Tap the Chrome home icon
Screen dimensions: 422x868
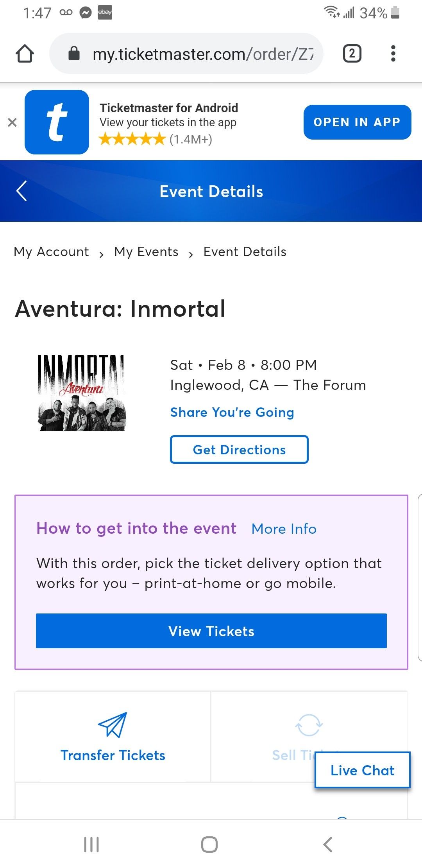coord(25,54)
